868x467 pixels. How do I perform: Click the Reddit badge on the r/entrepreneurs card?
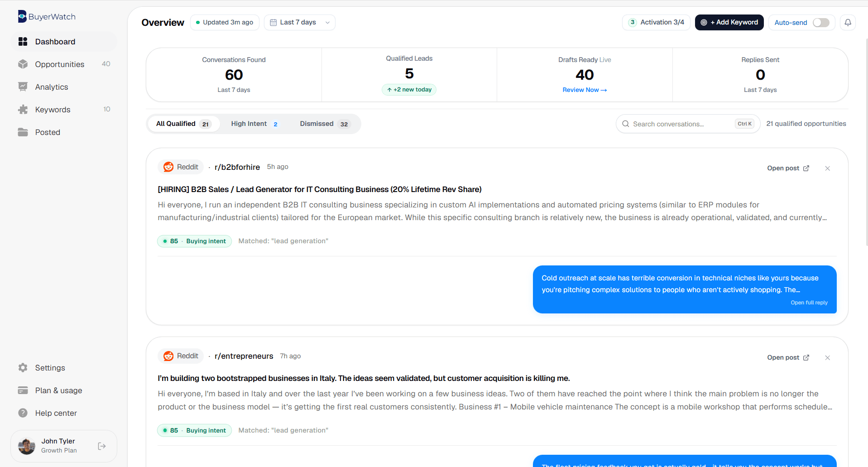click(x=181, y=356)
